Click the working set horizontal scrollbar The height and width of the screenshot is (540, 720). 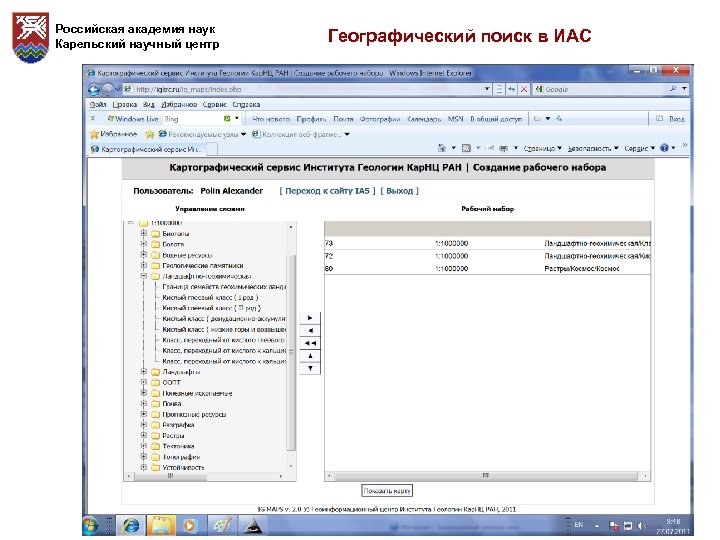pos(487,476)
